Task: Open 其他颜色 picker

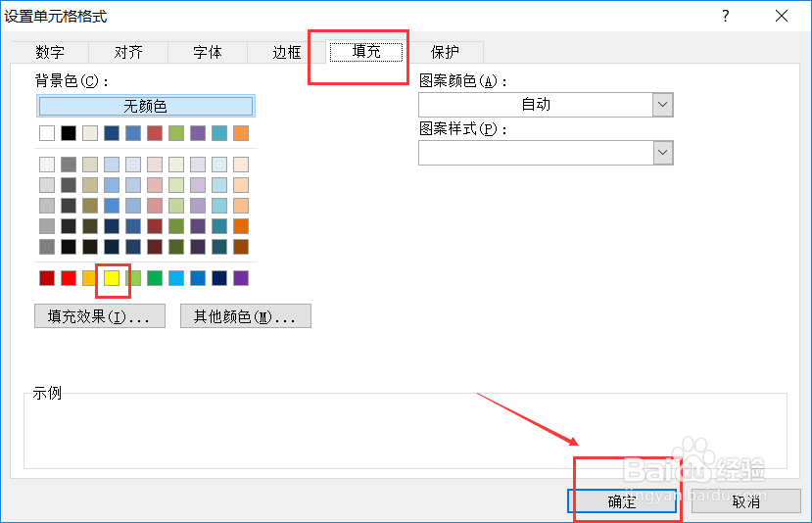Action: coord(246,316)
